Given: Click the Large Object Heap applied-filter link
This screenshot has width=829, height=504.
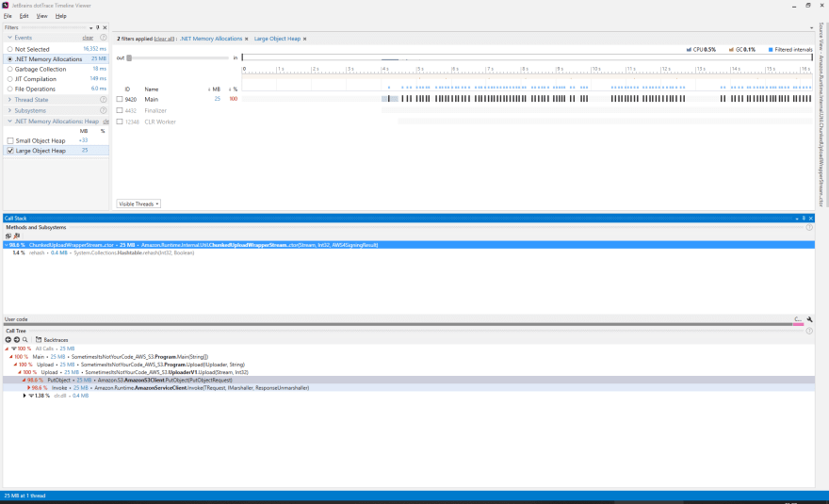Looking at the screenshot, I should pos(277,39).
